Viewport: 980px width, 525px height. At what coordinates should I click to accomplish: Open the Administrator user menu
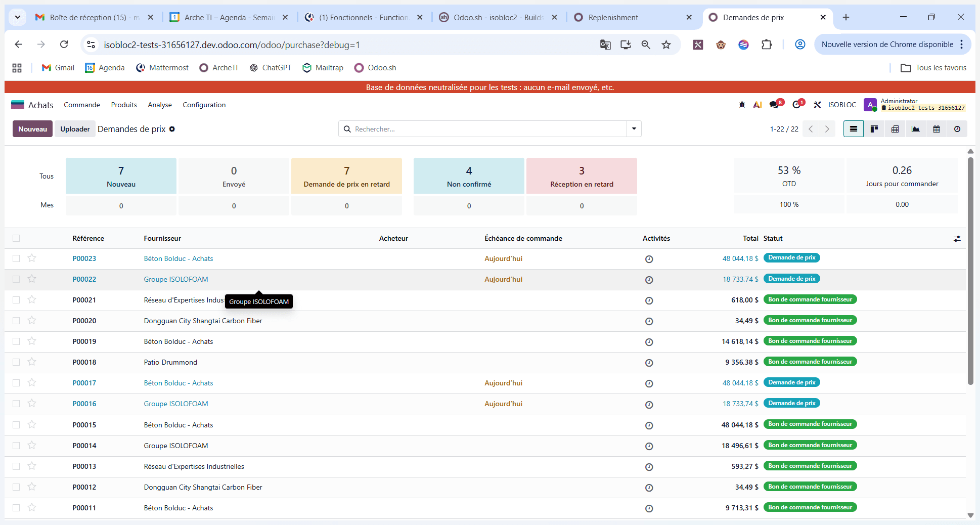915,105
